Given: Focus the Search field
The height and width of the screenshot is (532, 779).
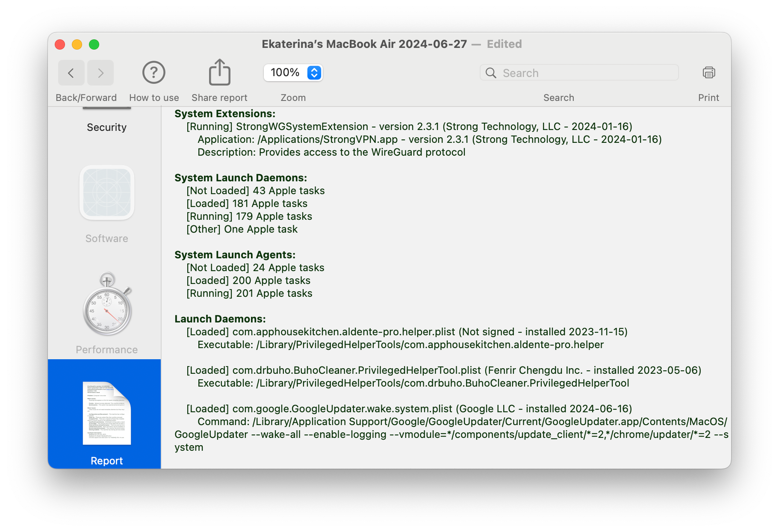Looking at the screenshot, I should (x=579, y=73).
